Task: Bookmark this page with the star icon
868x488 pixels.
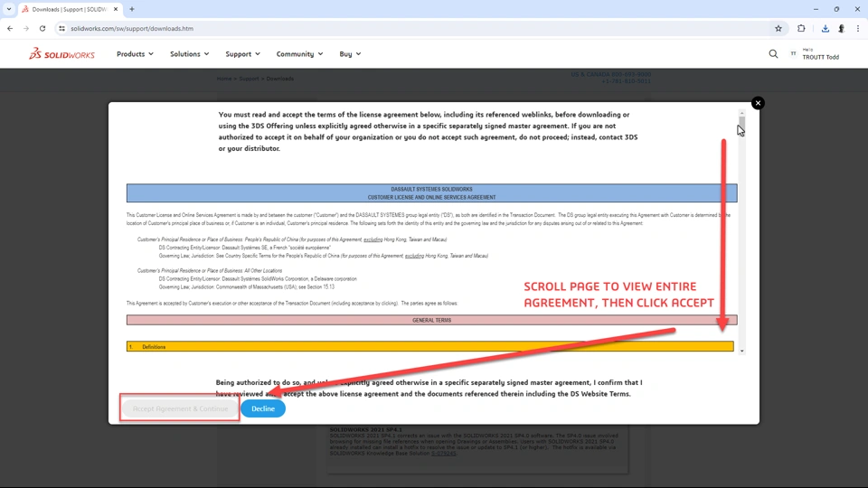Action: (778, 28)
